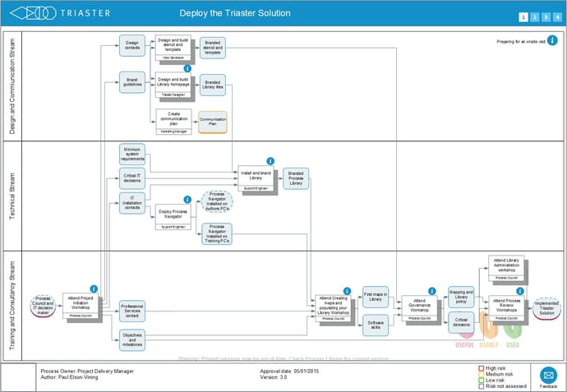
Task: Click info icon on Creating maps Library Workshop
Action: click(x=347, y=291)
